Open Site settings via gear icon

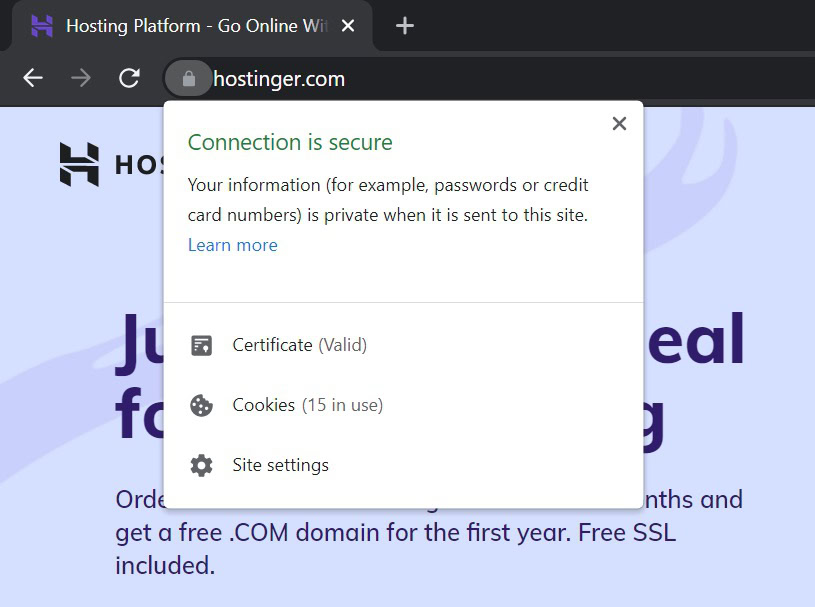point(201,464)
